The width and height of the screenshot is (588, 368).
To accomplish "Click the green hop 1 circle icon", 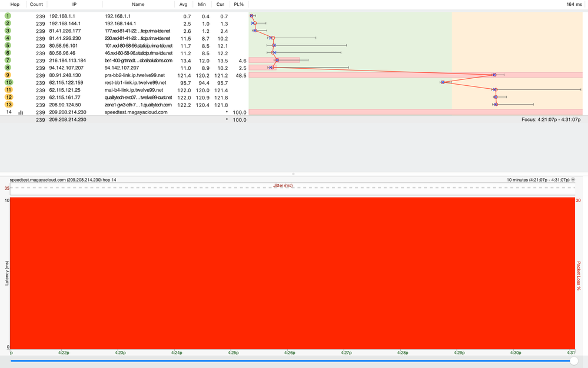I will [8, 15].
